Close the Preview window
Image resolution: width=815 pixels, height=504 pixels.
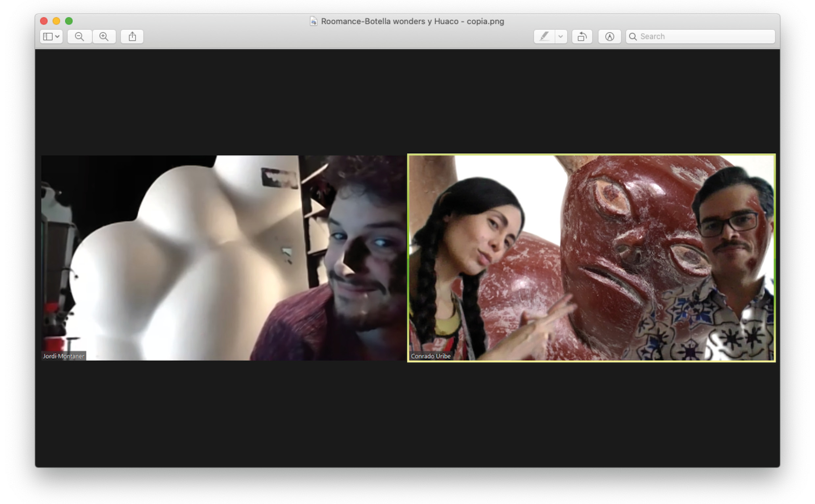click(x=44, y=21)
